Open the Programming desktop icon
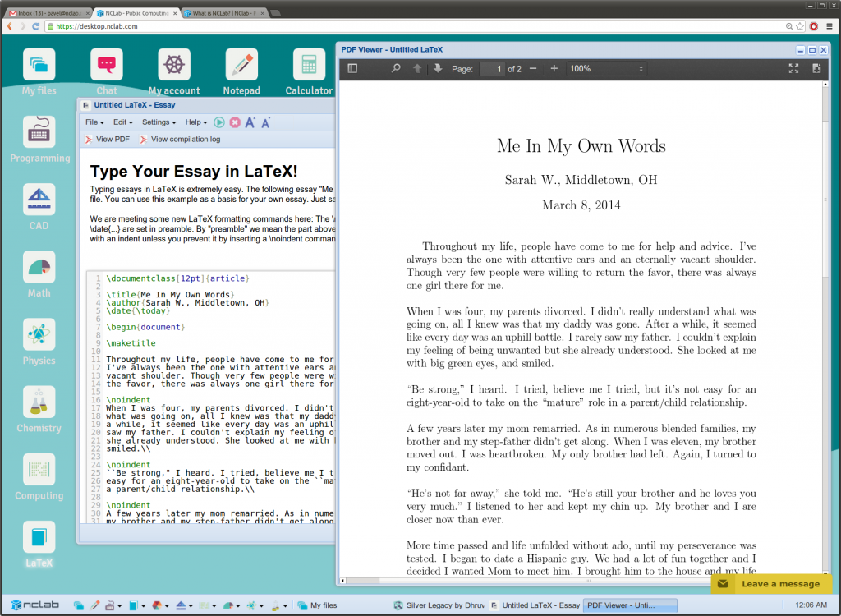The height and width of the screenshot is (616, 841). [39, 132]
